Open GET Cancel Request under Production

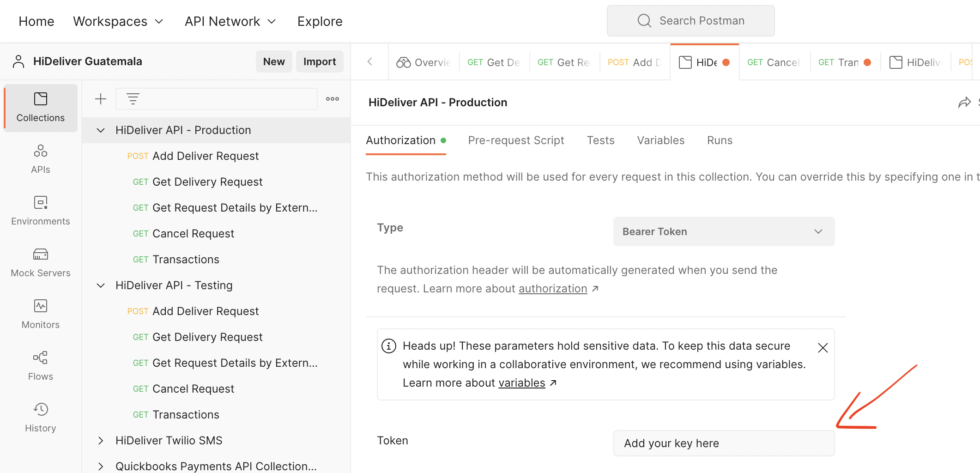(x=216, y=234)
